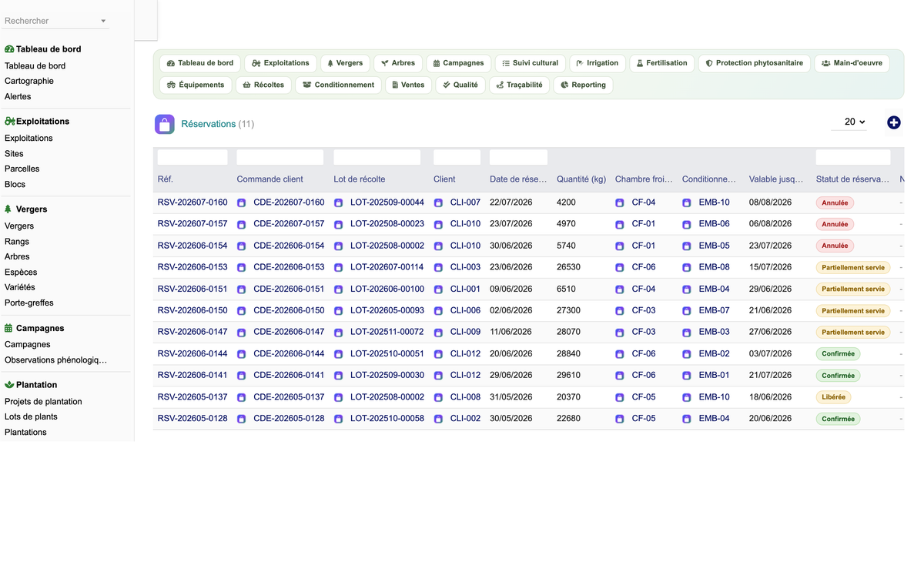Switch to the Arbres module tab
Viewport: 924px width, 572px height.
point(398,63)
